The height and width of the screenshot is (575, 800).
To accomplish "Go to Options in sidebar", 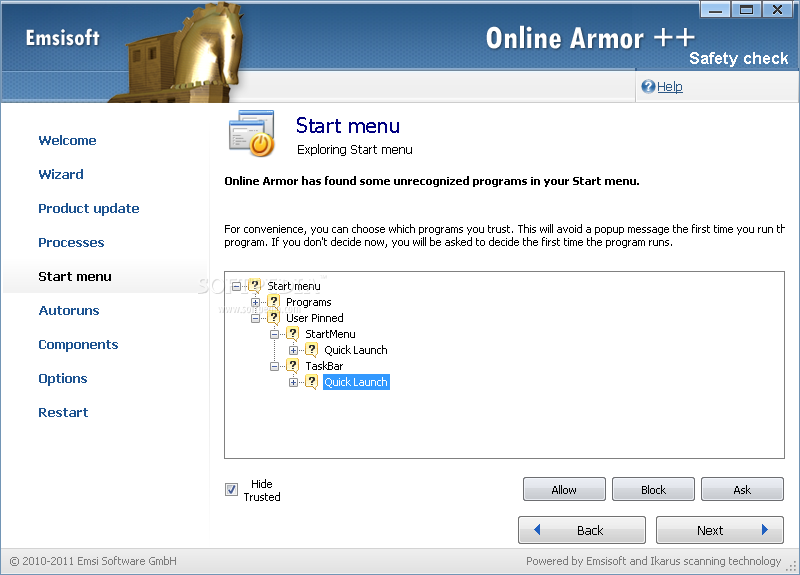I will pyautogui.click(x=63, y=379).
